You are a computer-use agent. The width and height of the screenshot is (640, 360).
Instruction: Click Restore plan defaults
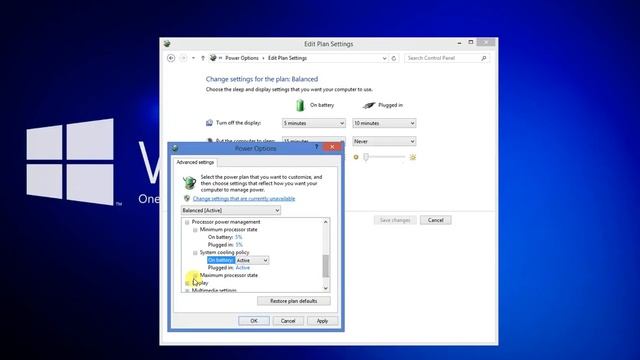[x=294, y=301]
